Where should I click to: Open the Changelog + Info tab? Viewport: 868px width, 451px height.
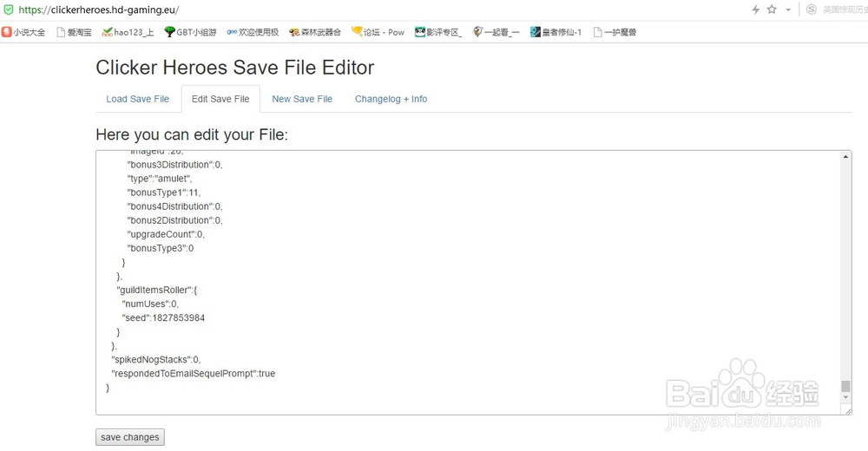click(391, 99)
